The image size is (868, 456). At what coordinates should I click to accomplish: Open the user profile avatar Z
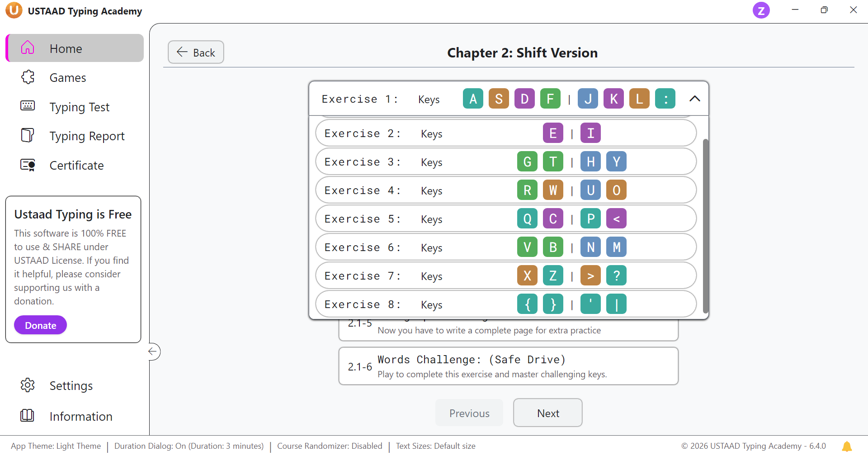point(761,10)
